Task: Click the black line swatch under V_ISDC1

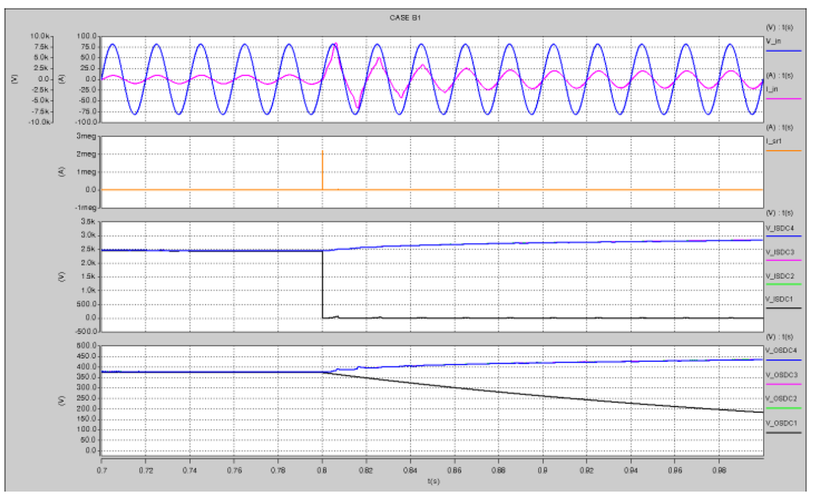Action: (783, 308)
